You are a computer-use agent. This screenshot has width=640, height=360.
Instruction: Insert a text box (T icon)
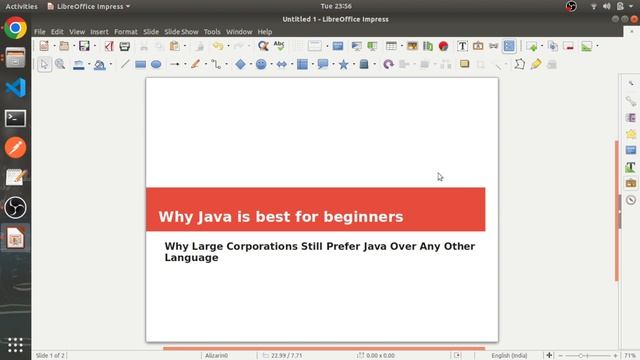pos(462,46)
